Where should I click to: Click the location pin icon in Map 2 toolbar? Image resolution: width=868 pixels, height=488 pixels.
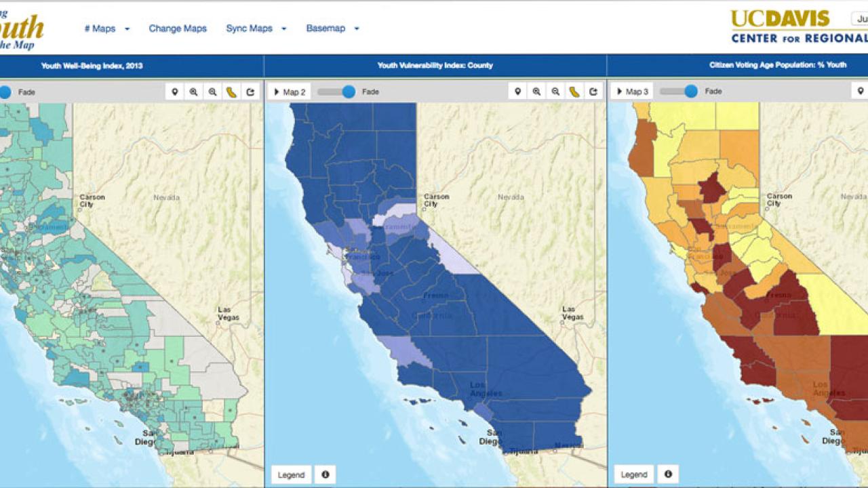518,92
